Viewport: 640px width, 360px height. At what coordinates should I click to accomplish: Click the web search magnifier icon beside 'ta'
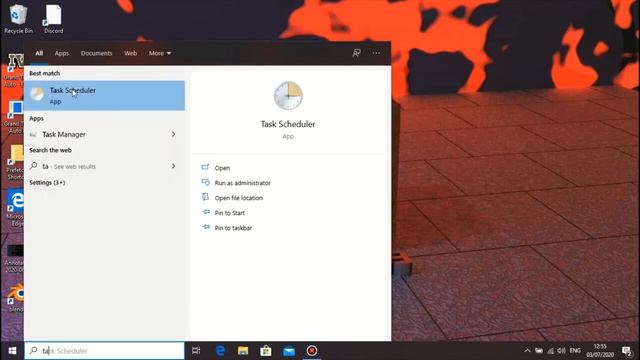click(34, 166)
